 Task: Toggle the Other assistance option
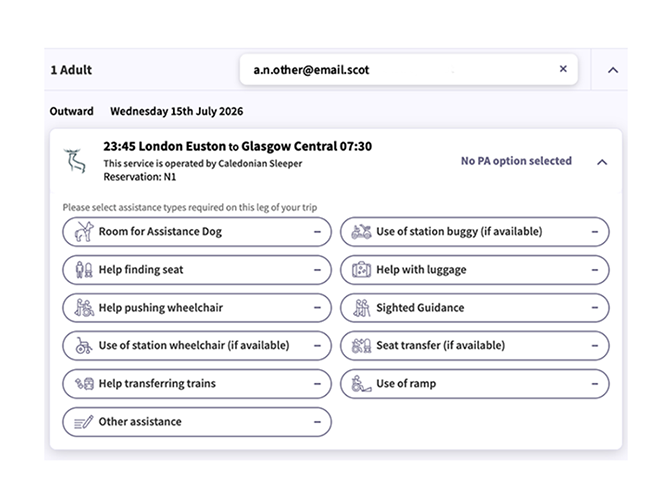(x=197, y=422)
